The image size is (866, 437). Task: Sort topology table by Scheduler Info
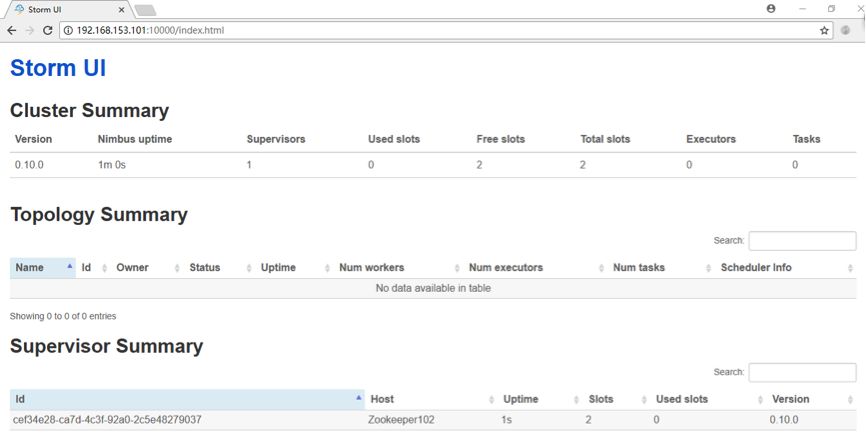point(785,267)
